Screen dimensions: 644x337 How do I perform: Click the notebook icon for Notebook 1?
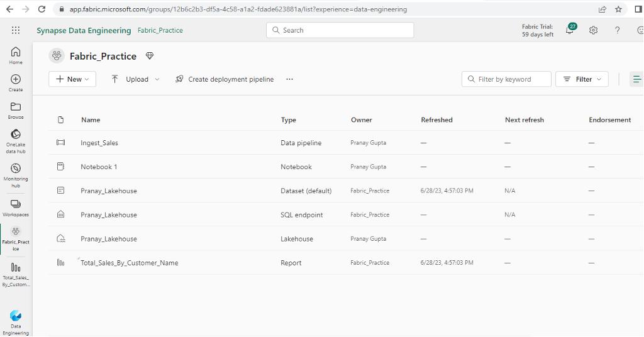(61, 166)
